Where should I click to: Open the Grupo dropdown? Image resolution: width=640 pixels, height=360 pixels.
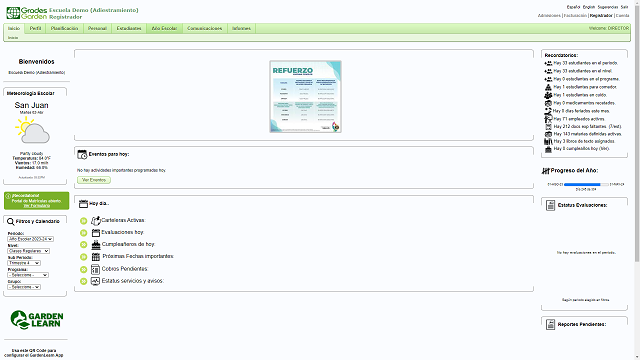tap(24, 287)
